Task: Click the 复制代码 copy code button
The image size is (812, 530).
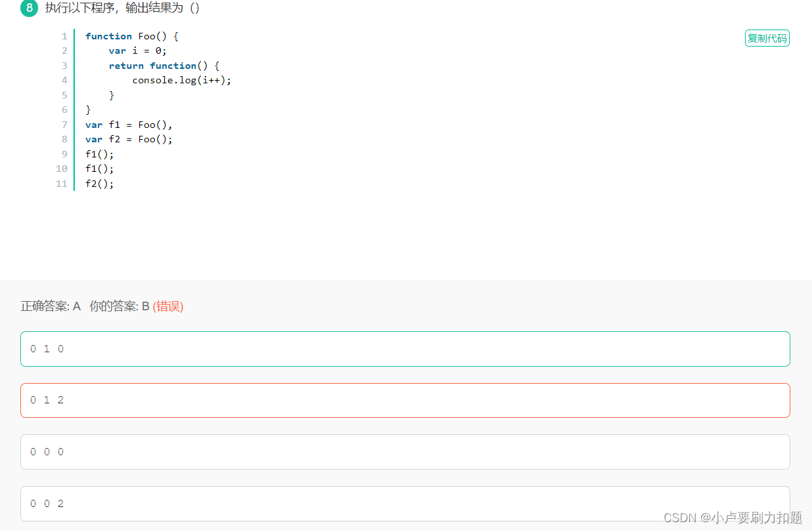Action: tap(767, 38)
